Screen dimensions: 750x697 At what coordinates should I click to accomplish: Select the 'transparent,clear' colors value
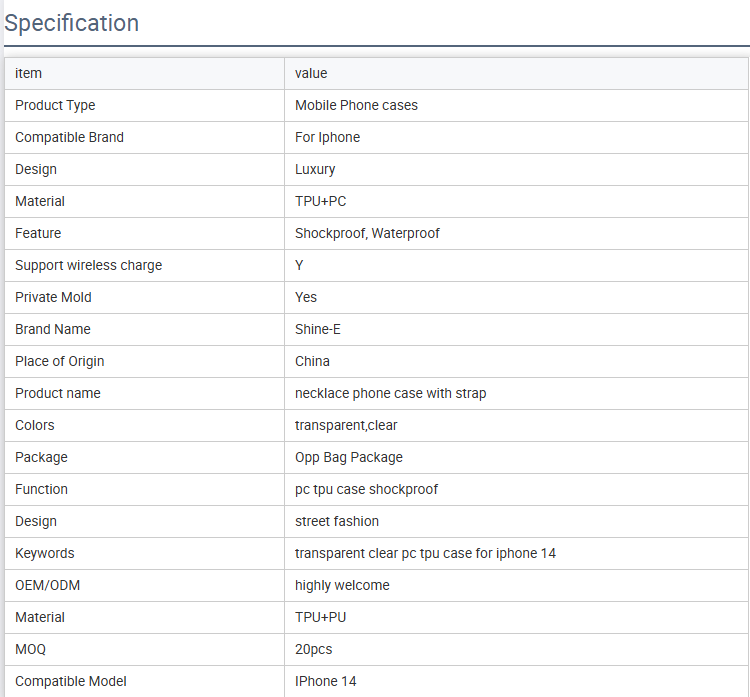click(x=346, y=425)
